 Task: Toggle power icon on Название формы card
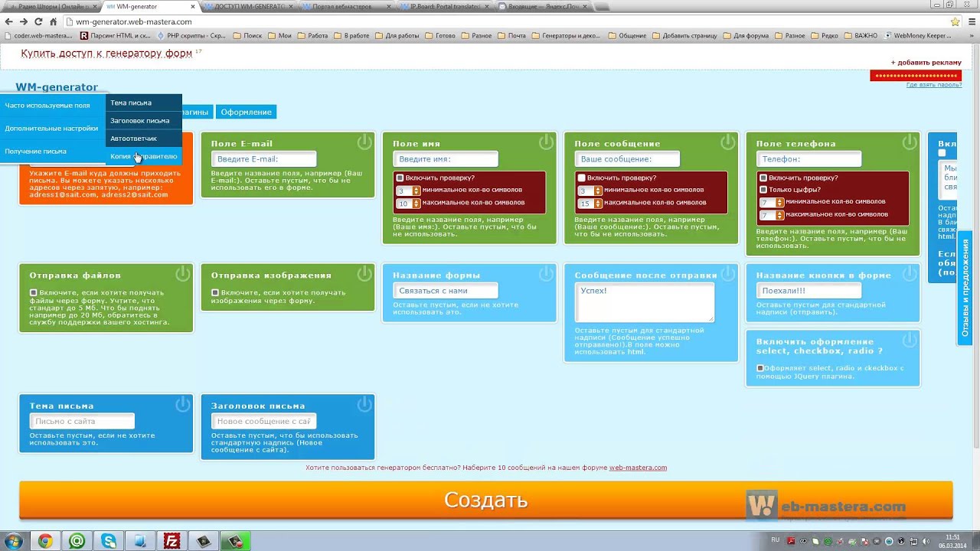546,273
